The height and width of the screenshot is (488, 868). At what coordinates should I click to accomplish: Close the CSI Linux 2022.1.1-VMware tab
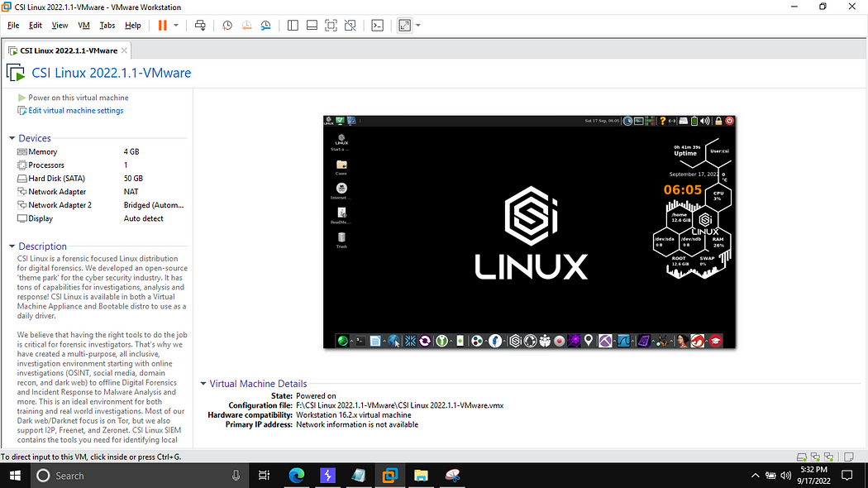click(125, 50)
